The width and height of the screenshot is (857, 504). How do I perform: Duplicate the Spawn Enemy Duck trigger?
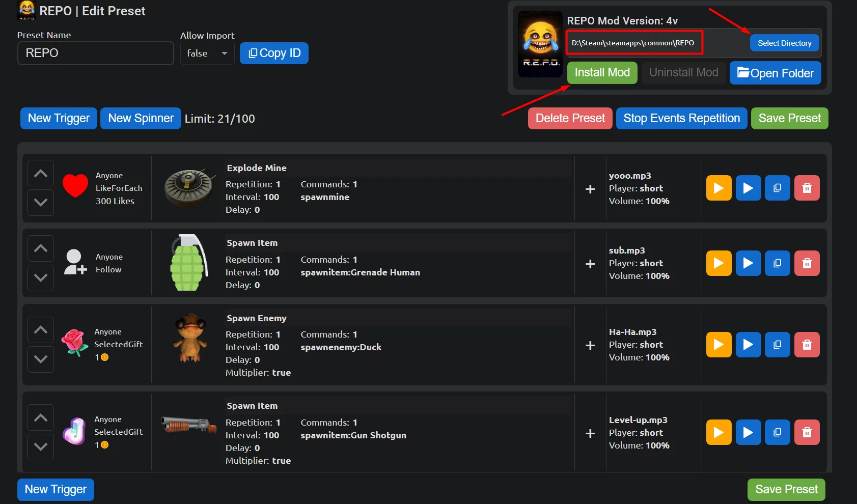pyautogui.click(x=777, y=345)
